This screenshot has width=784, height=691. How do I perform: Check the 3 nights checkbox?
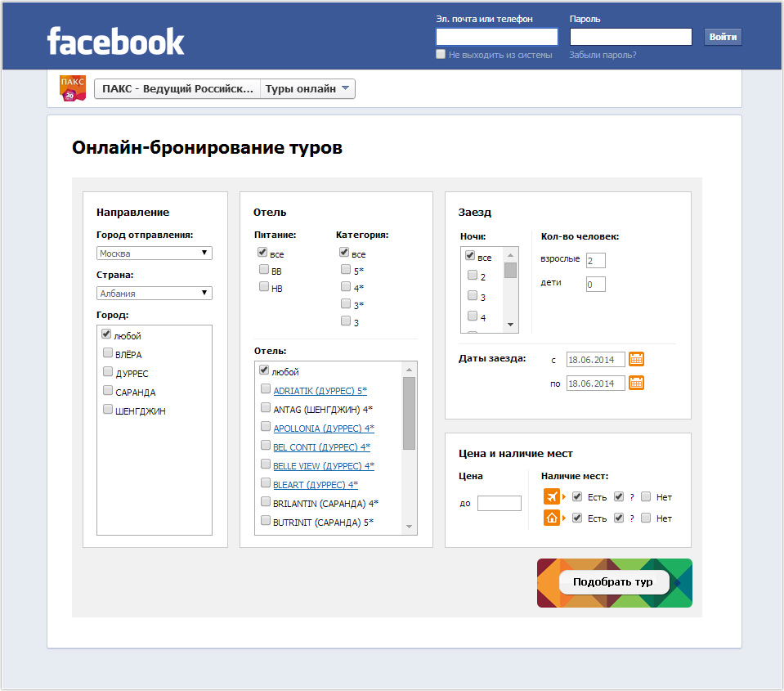473,295
